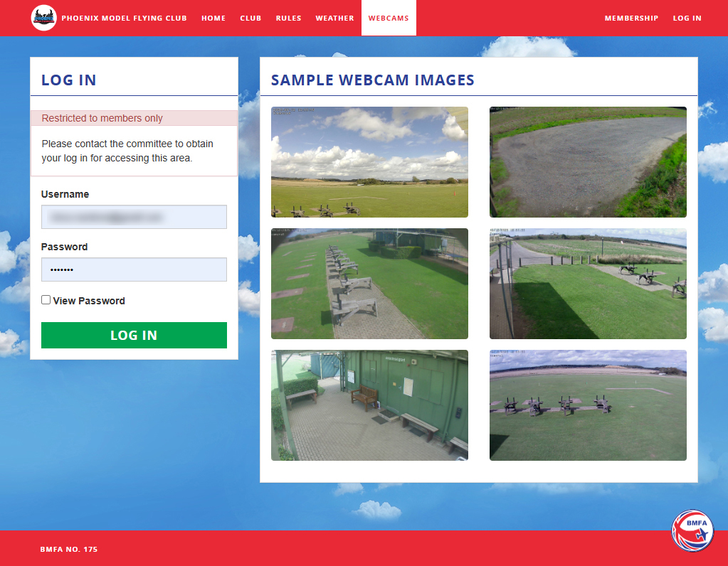Click the Phoenix Model Flying Club title
The width and height of the screenshot is (728, 566).
point(124,18)
